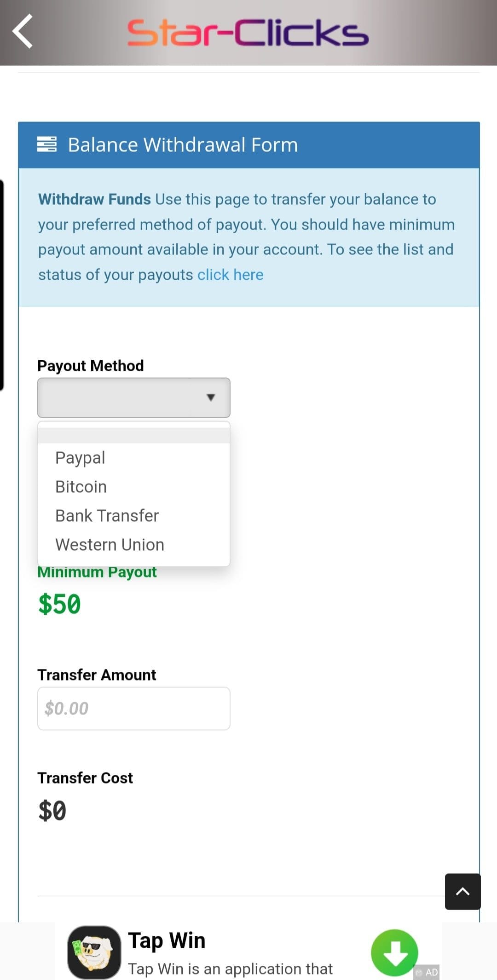The image size is (497, 980).
Task: Click the AD badge label
Action: 427,972
